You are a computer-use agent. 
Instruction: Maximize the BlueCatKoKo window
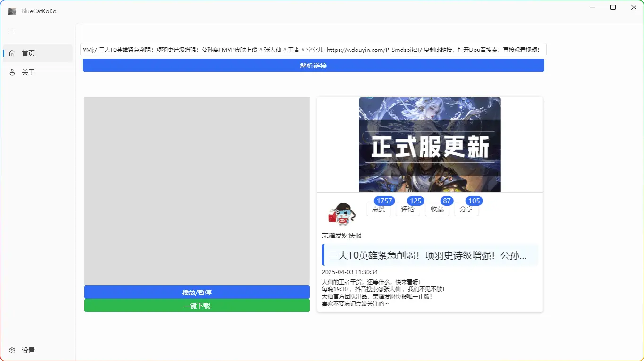click(613, 8)
